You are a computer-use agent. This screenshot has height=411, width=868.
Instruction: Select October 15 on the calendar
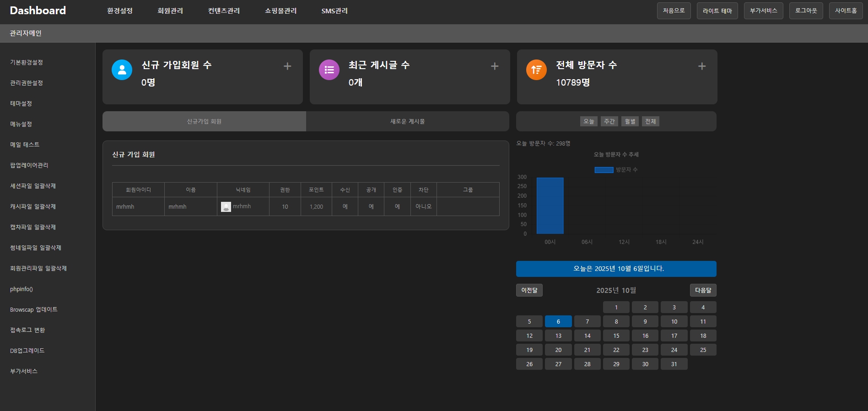point(616,336)
